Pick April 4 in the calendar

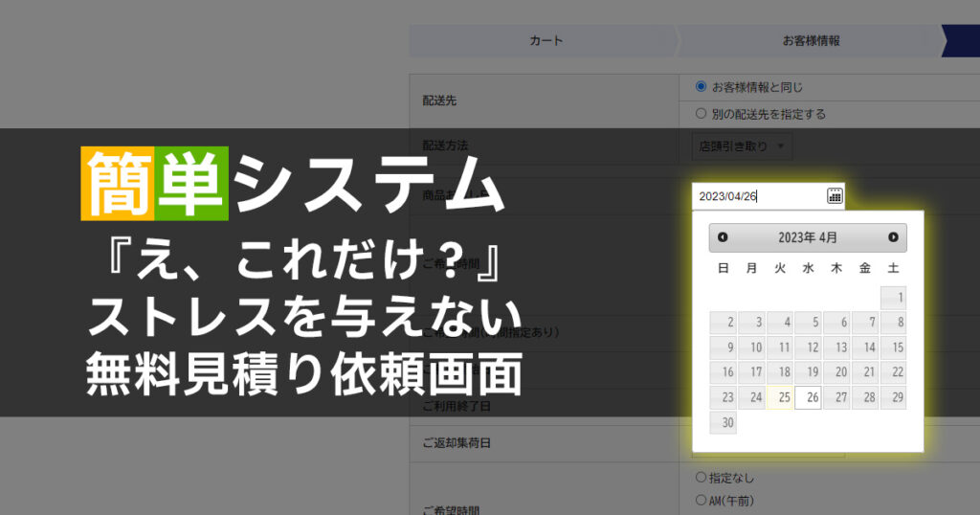coord(780,323)
